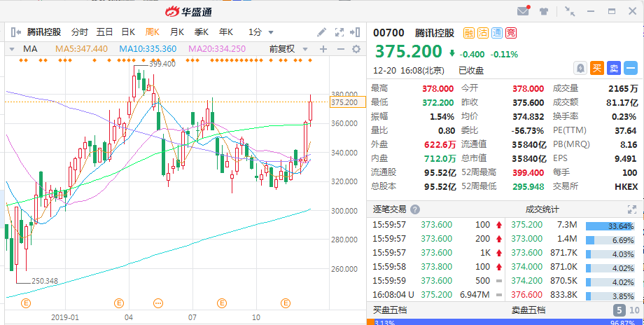The width and height of the screenshot is (644, 325).
Task: Click first E earnings marker before 2019-01
Action: (26, 303)
